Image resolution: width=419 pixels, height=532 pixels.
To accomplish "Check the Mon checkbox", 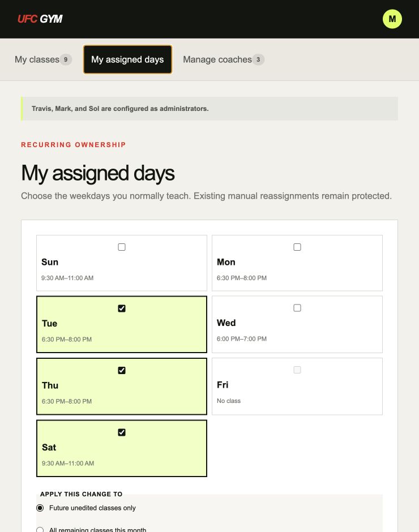I will pyautogui.click(x=297, y=247).
